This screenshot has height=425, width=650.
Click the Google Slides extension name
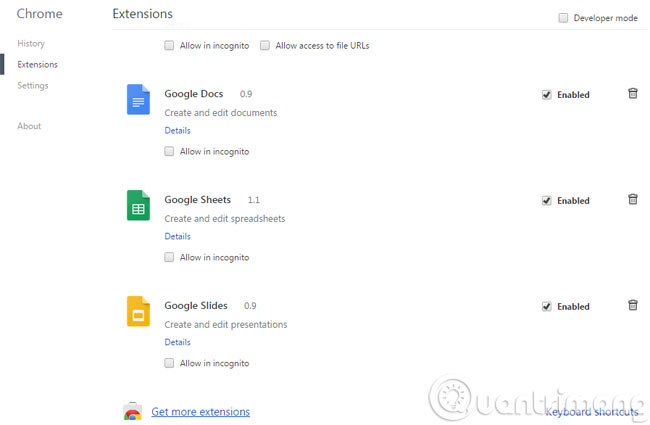[x=196, y=306]
